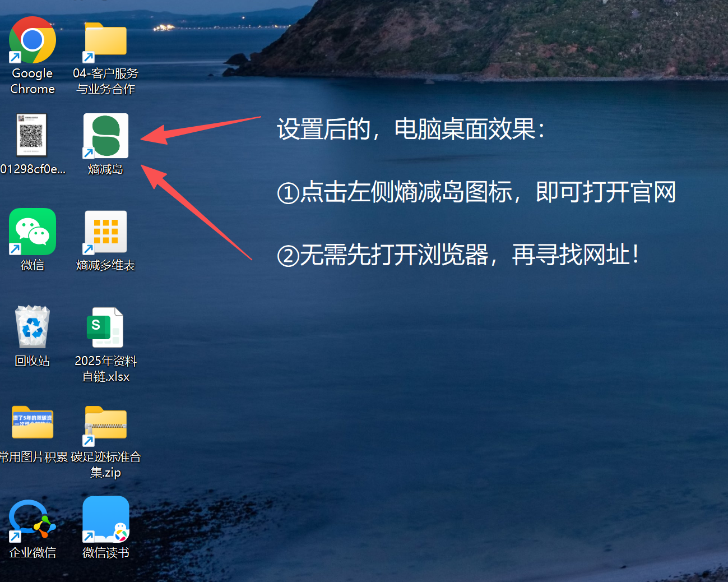The height and width of the screenshot is (582, 728).
Task: Click the 熵减岛 label text
Action: tap(105, 169)
